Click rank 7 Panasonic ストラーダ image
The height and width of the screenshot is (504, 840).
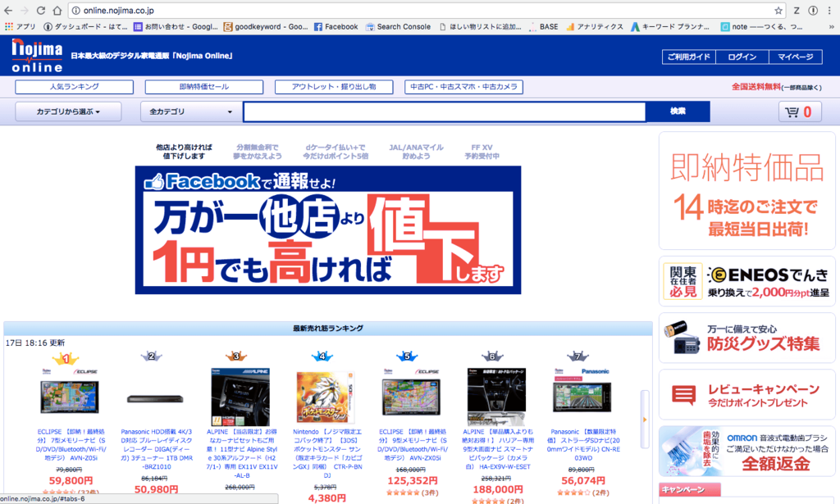click(582, 397)
